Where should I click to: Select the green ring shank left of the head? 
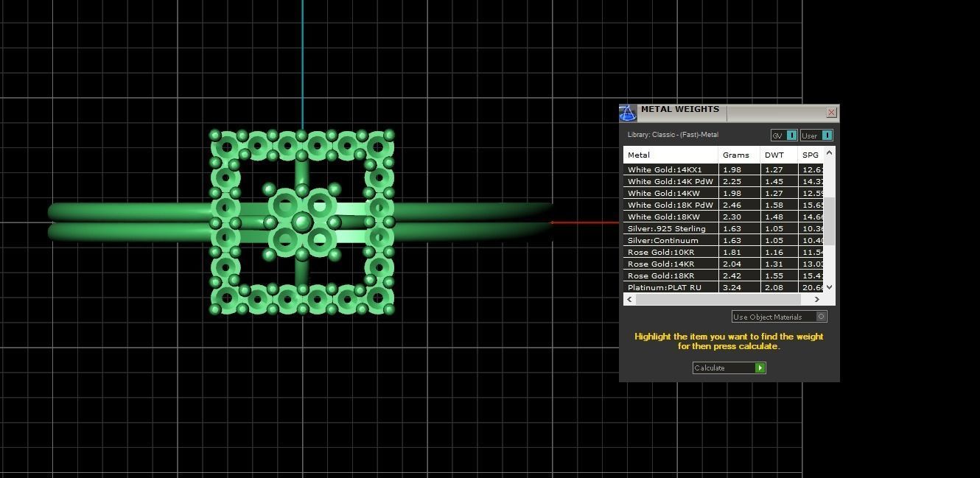(129, 222)
